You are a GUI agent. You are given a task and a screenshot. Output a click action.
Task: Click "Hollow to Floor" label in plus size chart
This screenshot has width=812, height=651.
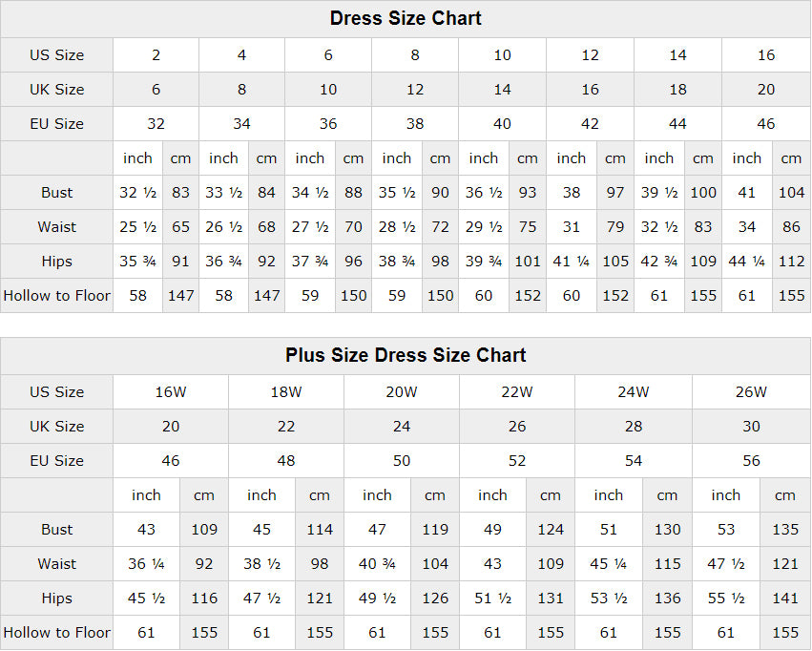click(57, 633)
